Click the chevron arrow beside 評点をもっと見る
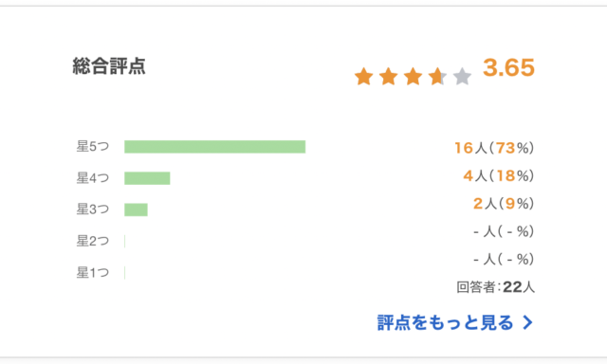The image size is (607, 364). [x=527, y=322]
